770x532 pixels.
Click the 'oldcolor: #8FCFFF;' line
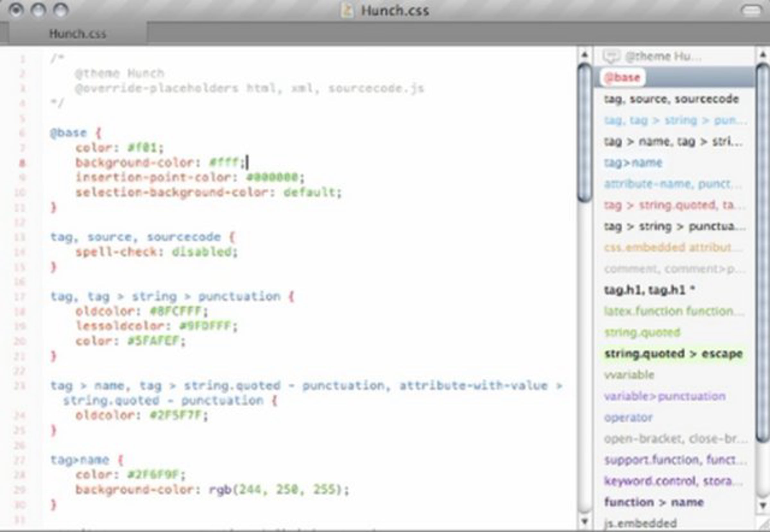click(x=142, y=311)
